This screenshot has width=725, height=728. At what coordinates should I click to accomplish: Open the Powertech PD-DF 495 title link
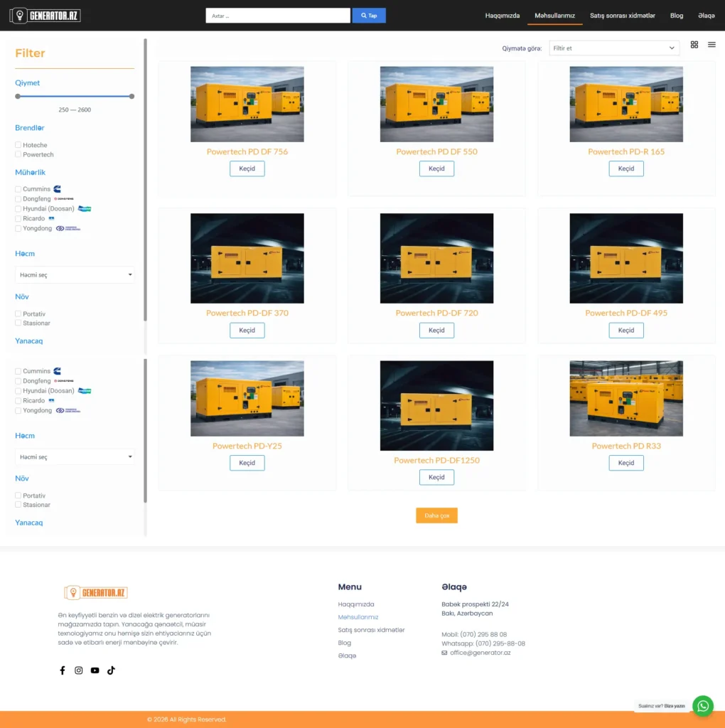tap(626, 313)
